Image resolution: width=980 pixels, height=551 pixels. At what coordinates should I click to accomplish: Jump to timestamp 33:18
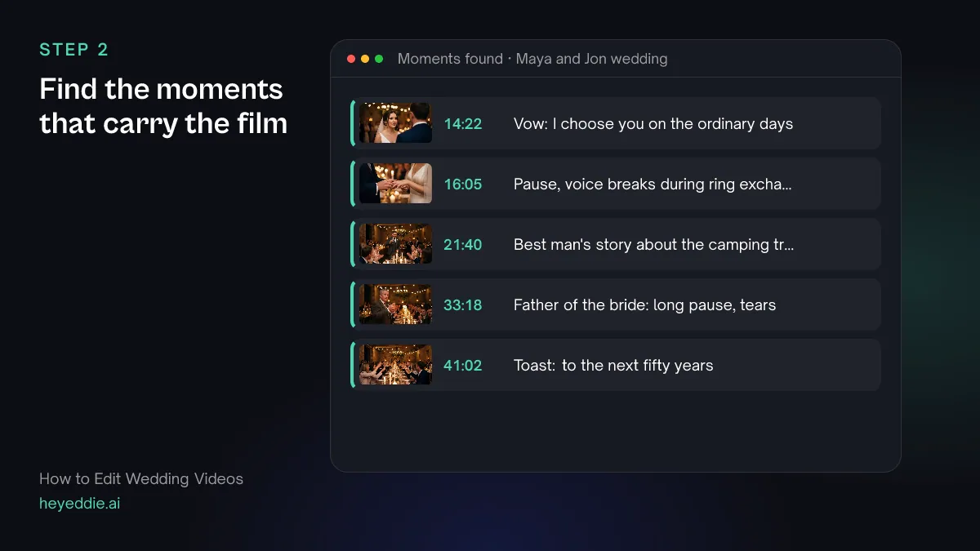[x=463, y=305]
